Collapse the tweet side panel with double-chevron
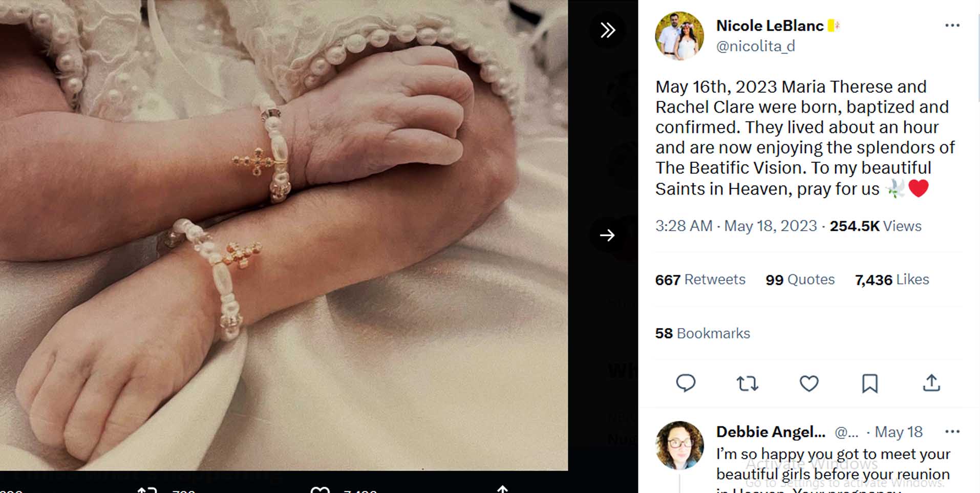 pos(607,30)
